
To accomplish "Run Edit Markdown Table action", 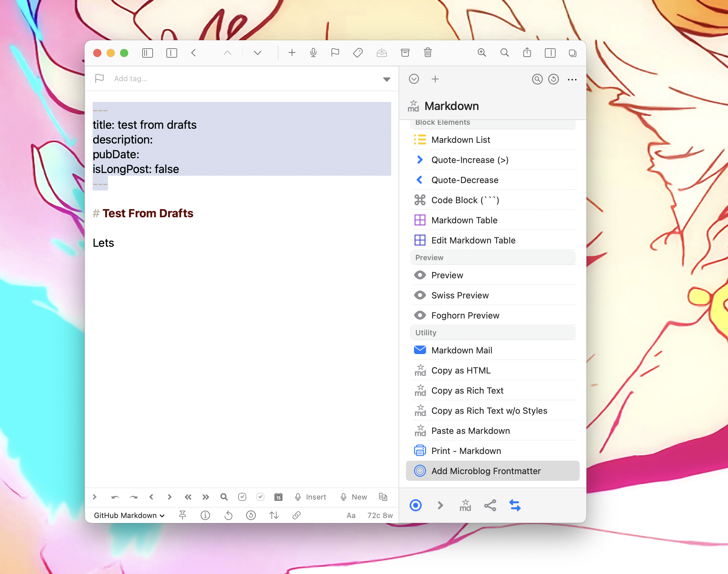I will click(x=492, y=240).
